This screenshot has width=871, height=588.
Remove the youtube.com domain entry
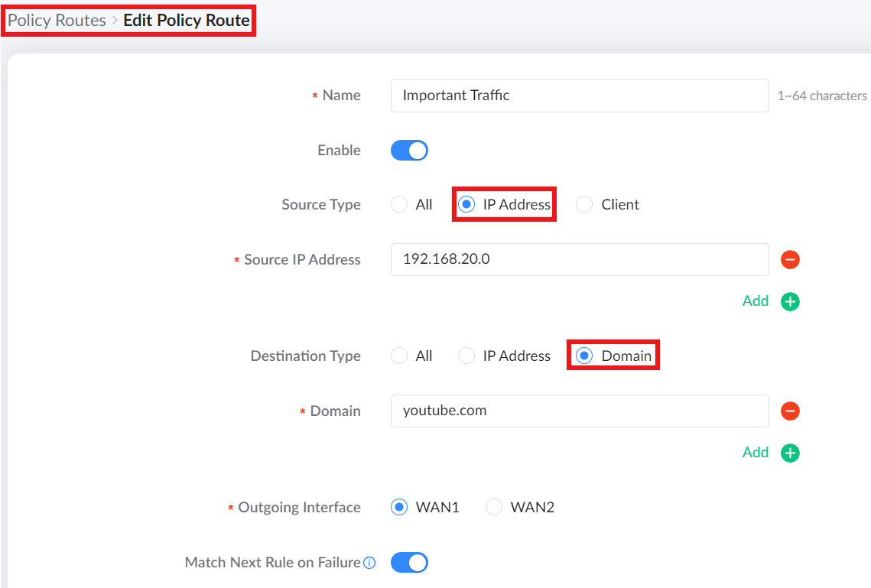tap(790, 411)
